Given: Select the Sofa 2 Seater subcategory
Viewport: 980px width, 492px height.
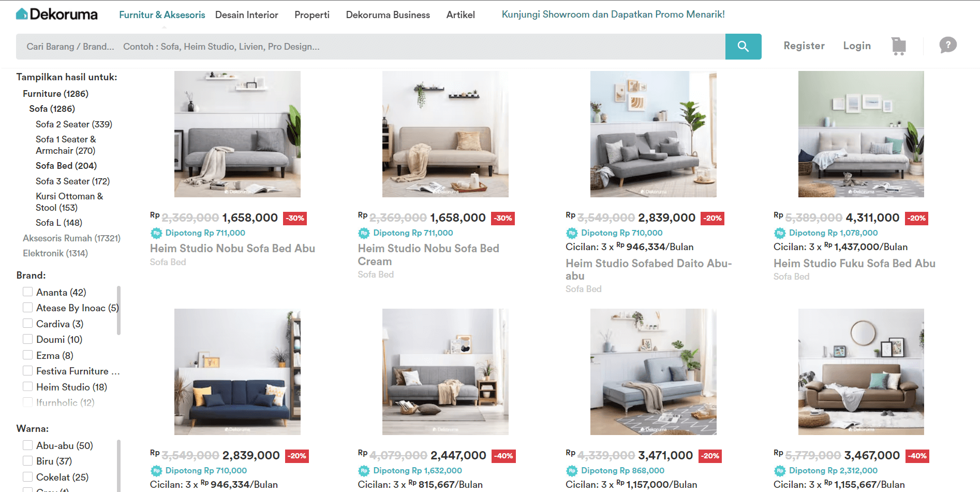Looking at the screenshot, I should [x=74, y=124].
